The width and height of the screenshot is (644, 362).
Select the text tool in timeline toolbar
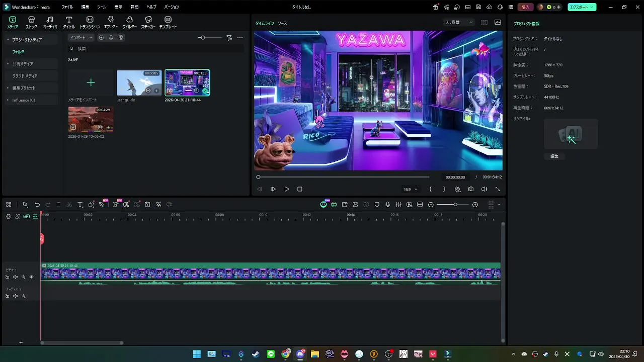click(x=80, y=205)
